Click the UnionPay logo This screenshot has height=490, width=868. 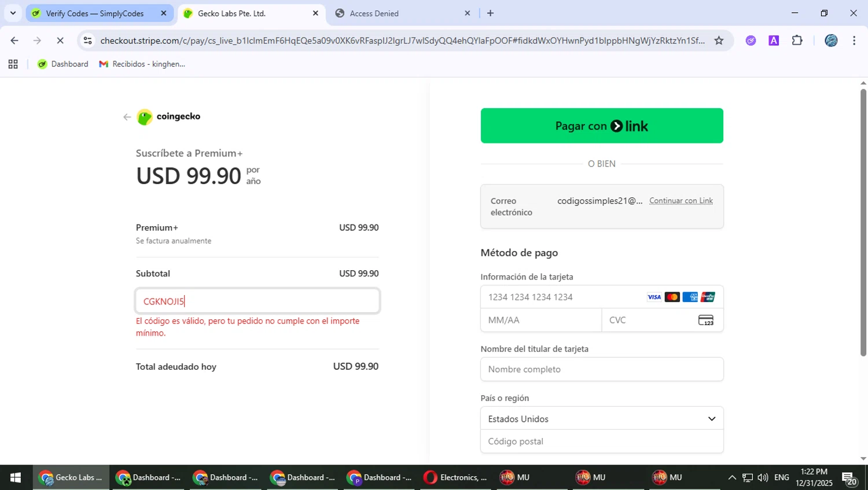point(708,297)
